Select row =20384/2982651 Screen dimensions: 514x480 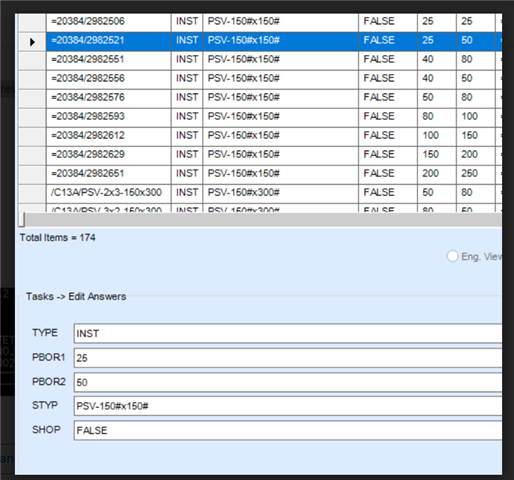point(260,174)
